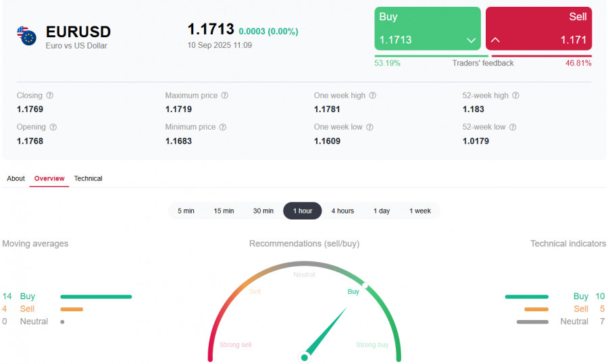Click the 4 Sell moving averages row
The width and height of the screenshot is (608, 364).
[x=43, y=309]
